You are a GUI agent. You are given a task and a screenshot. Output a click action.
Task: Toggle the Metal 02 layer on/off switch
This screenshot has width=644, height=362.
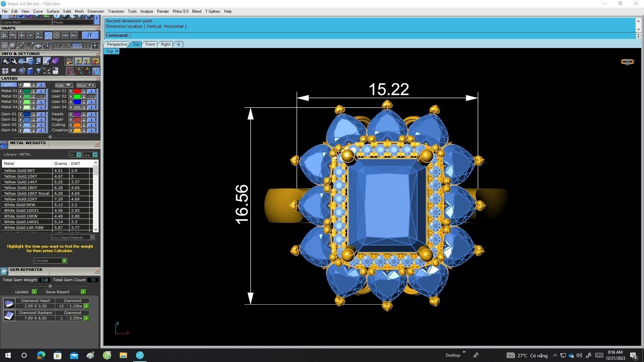41,97
